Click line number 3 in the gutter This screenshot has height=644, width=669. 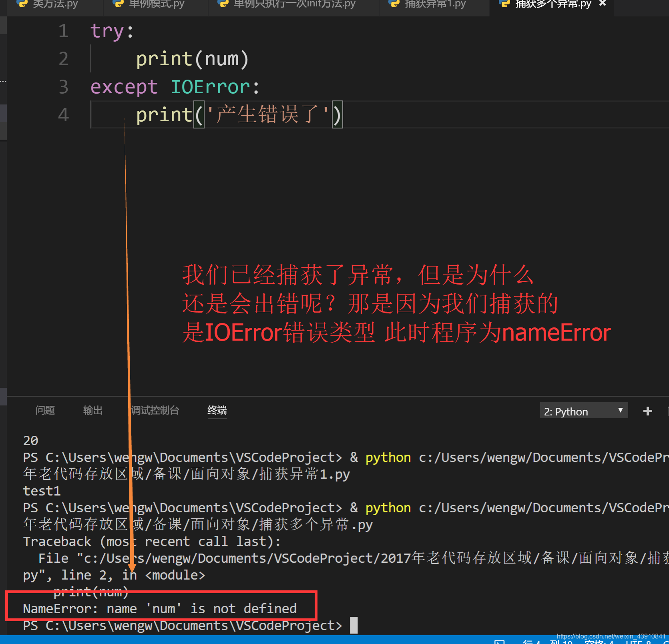pyautogui.click(x=63, y=87)
